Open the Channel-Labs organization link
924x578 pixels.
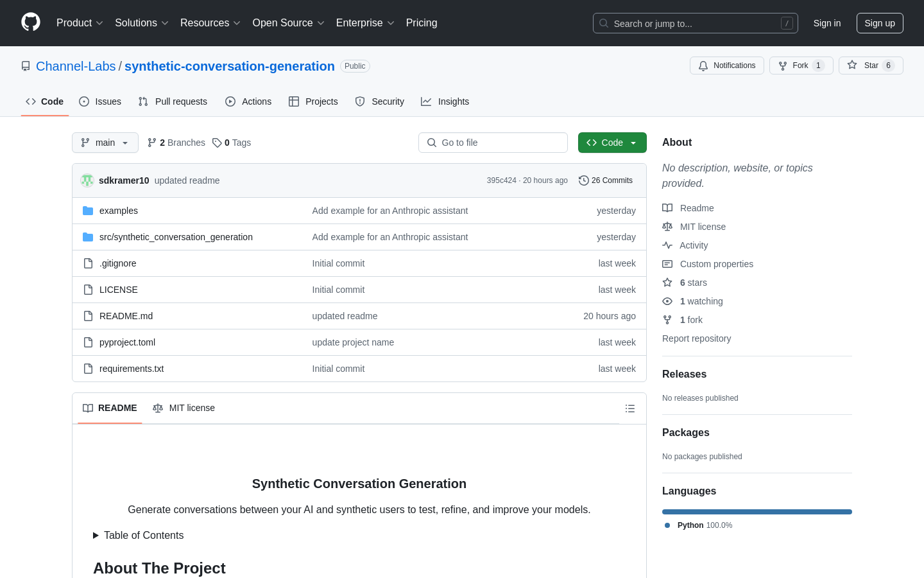(x=76, y=66)
